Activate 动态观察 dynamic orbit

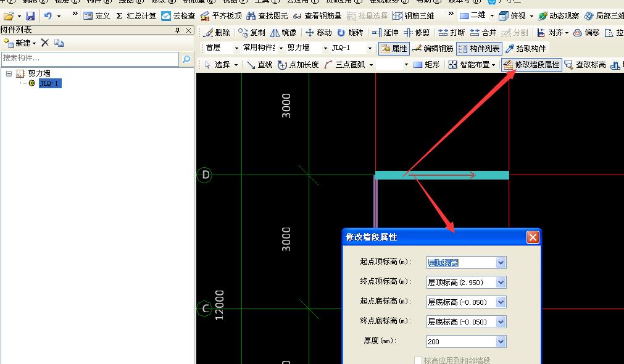[x=559, y=16]
